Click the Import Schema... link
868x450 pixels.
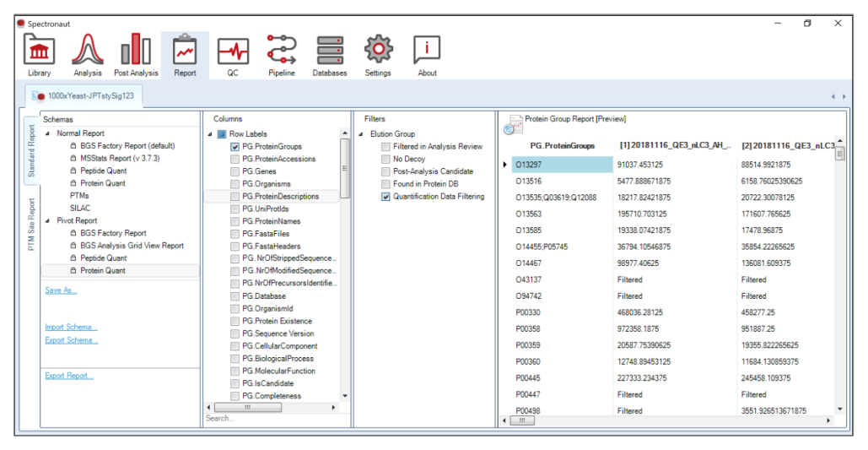coord(71,327)
